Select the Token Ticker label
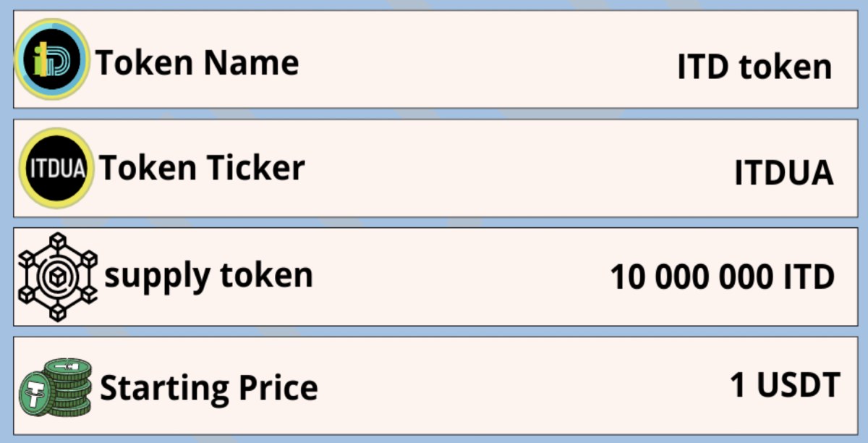 click(x=202, y=168)
